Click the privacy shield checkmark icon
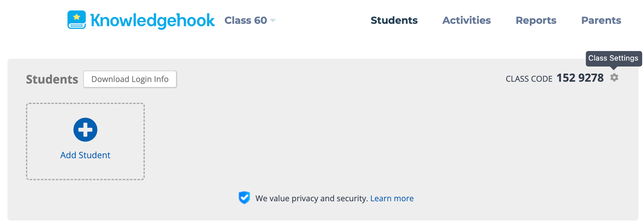The width and height of the screenshot is (644, 221). coord(244,198)
